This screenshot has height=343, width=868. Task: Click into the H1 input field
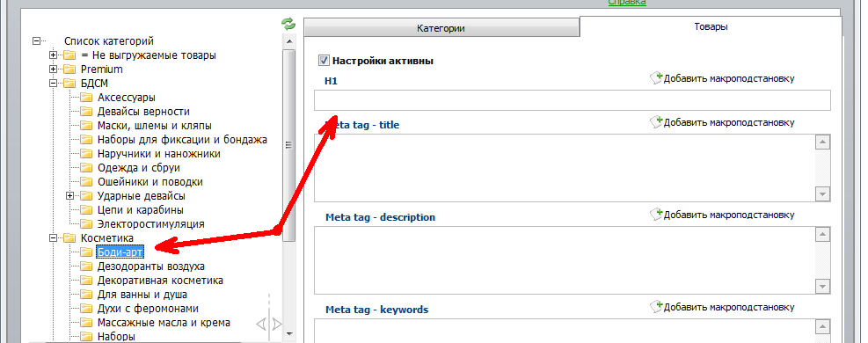pos(573,100)
